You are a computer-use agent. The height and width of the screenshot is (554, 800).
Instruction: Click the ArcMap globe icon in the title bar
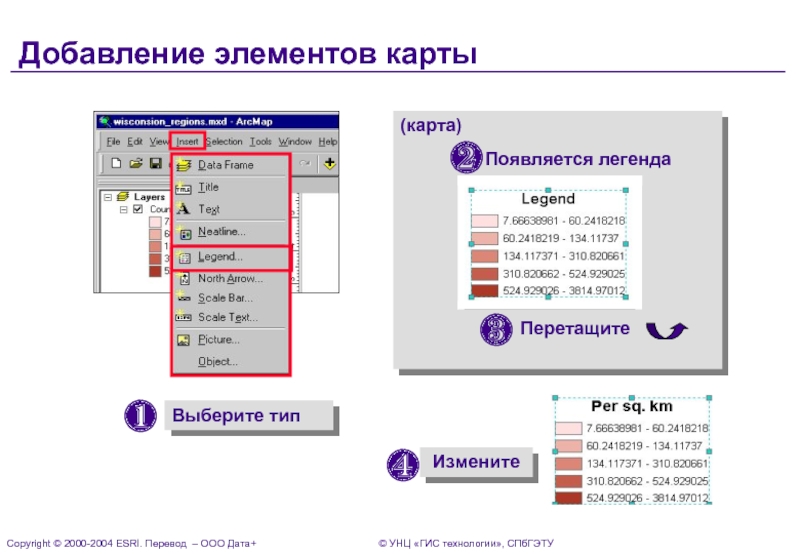tap(105, 121)
